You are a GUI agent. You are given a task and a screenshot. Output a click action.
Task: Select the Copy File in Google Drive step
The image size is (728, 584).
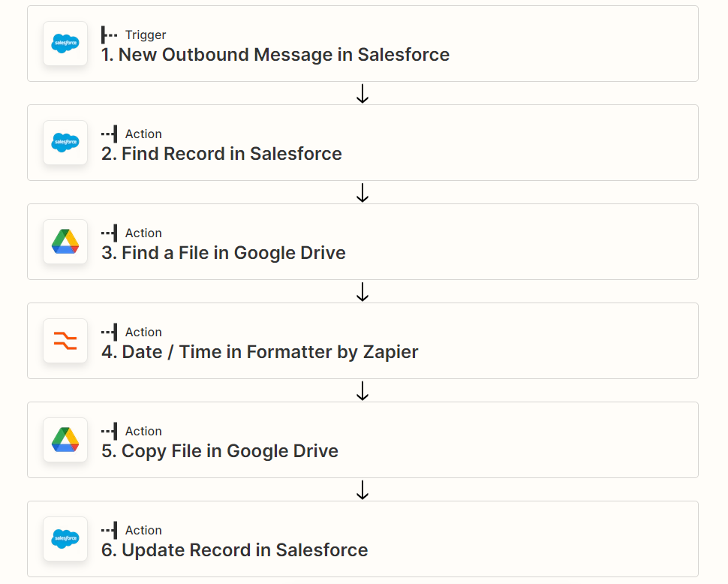[x=362, y=440]
